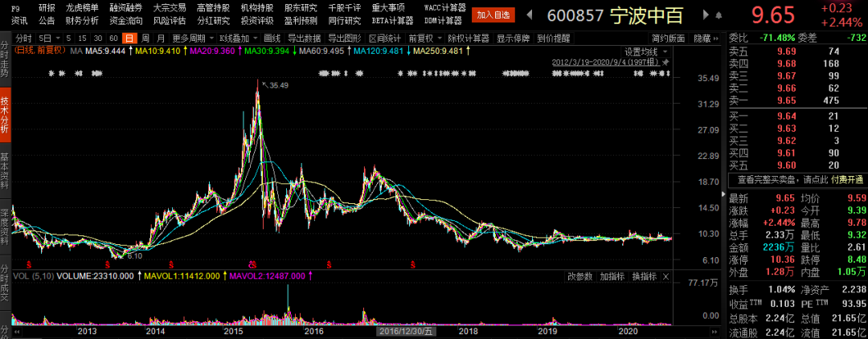Click the 35.49 high price annotation
The width and height of the screenshot is (868, 339).
click(278, 85)
